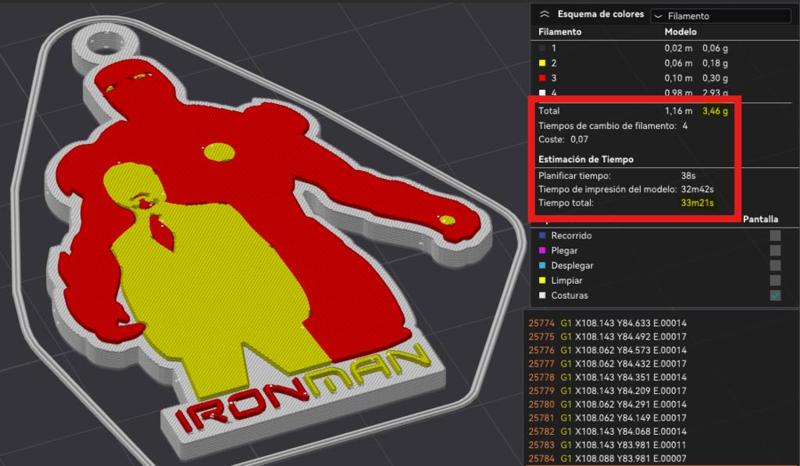
Task: Enable the Limpiar display checkbox
Action: point(775,280)
